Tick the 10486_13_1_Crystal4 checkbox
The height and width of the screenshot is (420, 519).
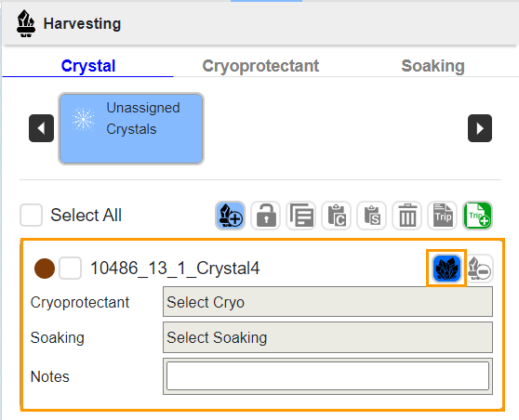point(70,268)
